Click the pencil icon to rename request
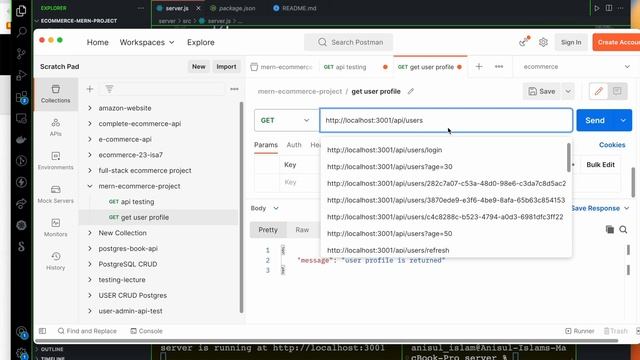 point(411,91)
